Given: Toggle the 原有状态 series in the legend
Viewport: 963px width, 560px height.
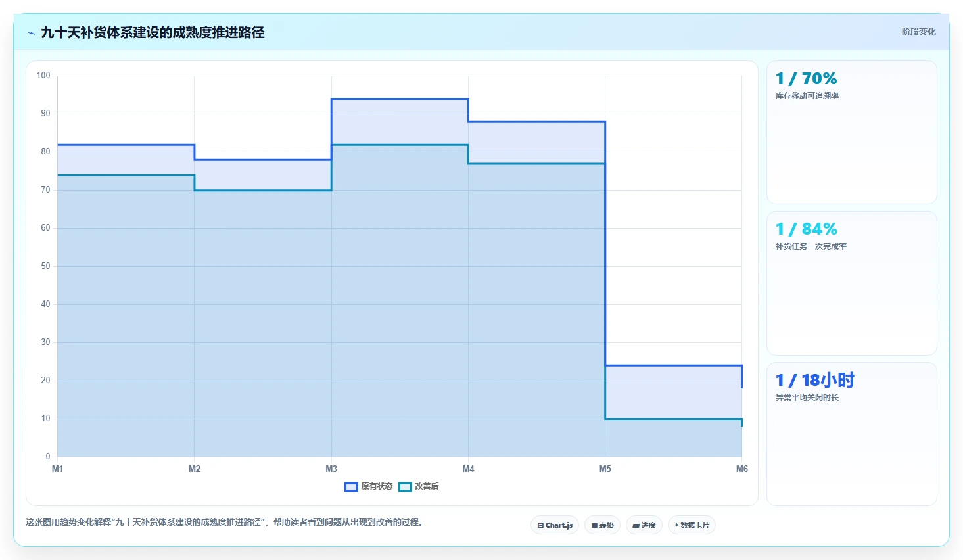Looking at the screenshot, I should (x=369, y=486).
